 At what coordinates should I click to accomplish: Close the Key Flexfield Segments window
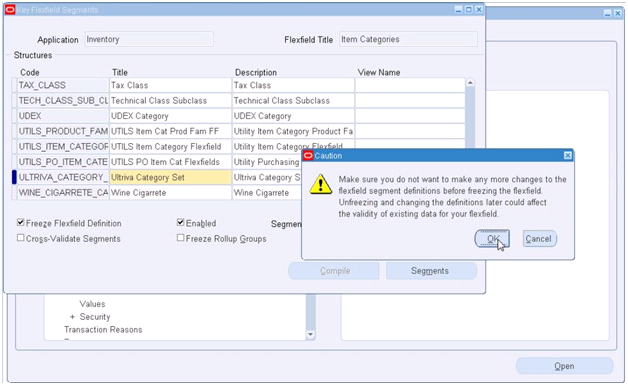pyautogui.click(x=479, y=10)
